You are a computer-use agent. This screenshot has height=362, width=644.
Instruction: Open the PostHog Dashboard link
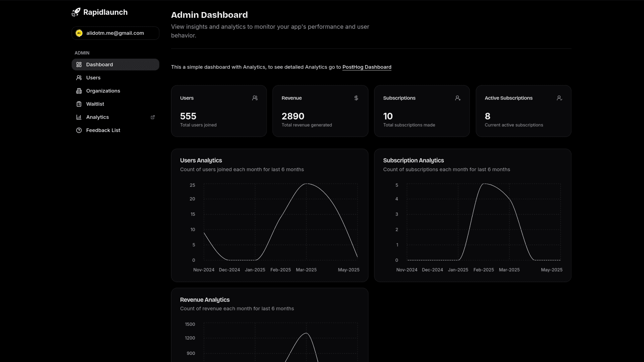[x=367, y=67]
